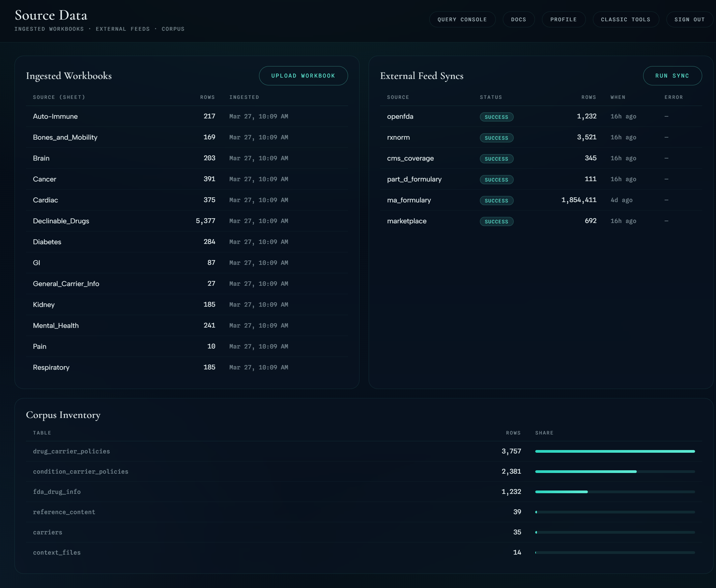The width and height of the screenshot is (716, 588).
Task: Click the Diabetes sheet name
Action: [x=47, y=242]
